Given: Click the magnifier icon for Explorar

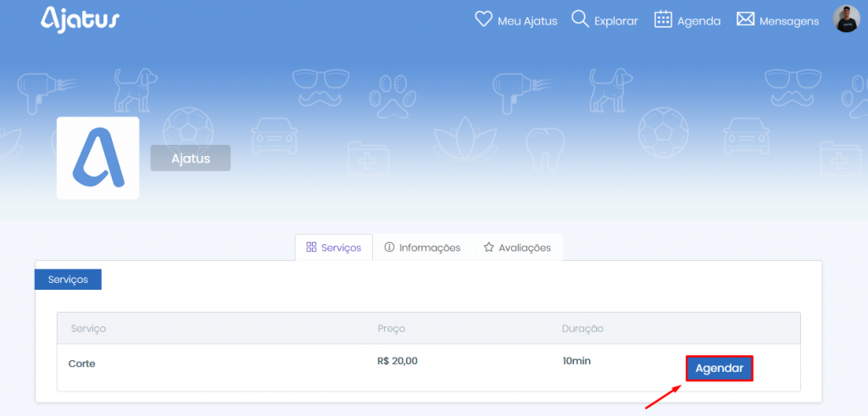Looking at the screenshot, I should [x=580, y=19].
